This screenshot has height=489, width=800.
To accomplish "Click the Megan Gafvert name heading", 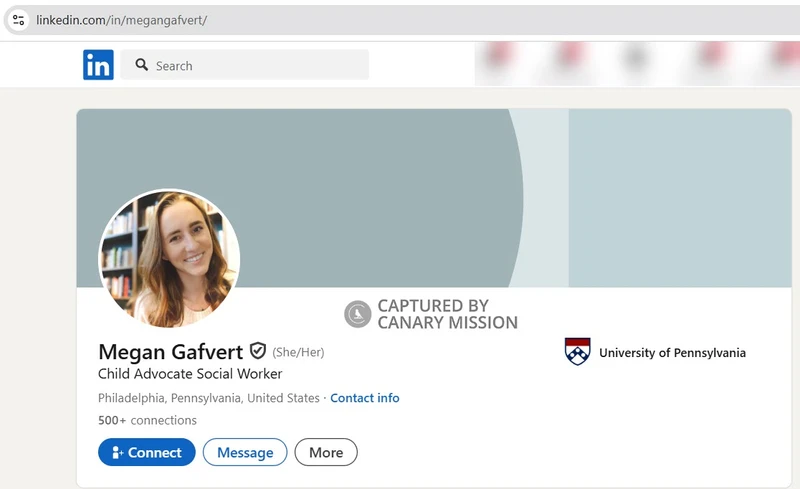I will coord(170,352).
